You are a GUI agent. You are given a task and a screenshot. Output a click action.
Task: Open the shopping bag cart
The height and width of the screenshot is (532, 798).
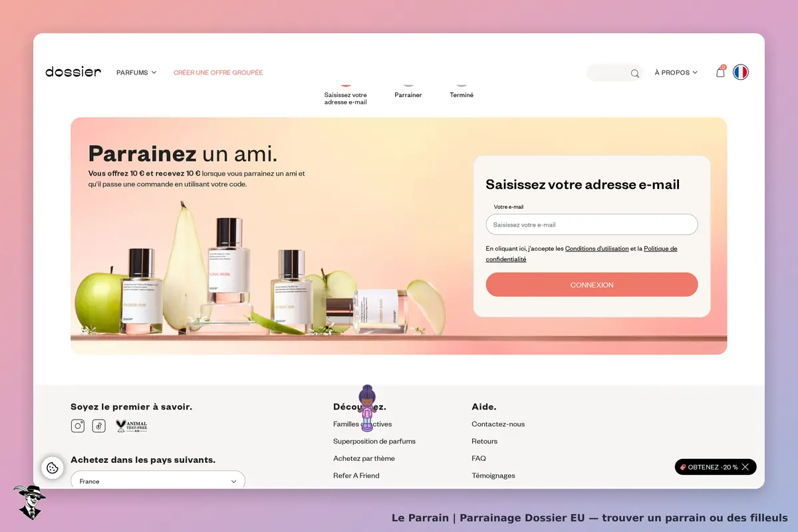pyautogui.click(x=720, y=72)
